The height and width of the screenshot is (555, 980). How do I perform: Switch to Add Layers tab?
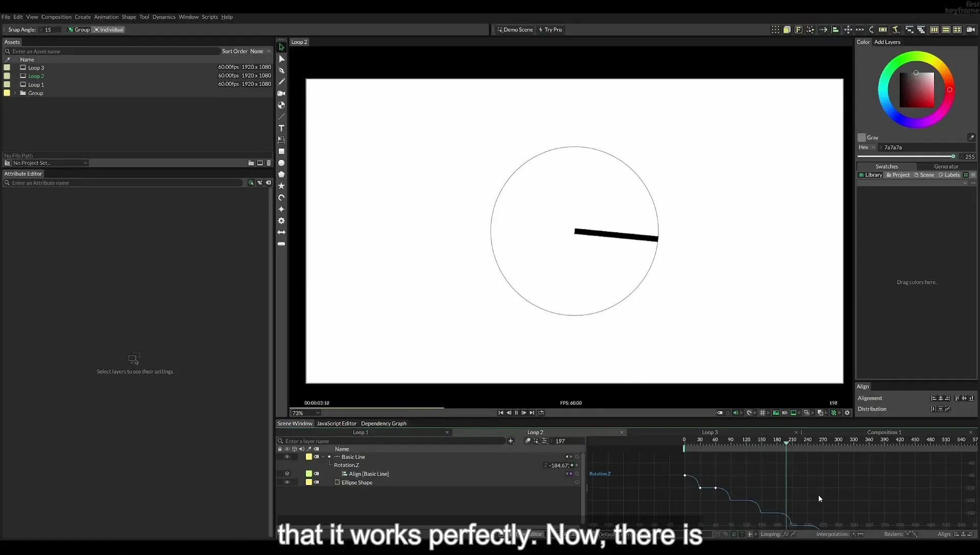click(x=887, y=42)
